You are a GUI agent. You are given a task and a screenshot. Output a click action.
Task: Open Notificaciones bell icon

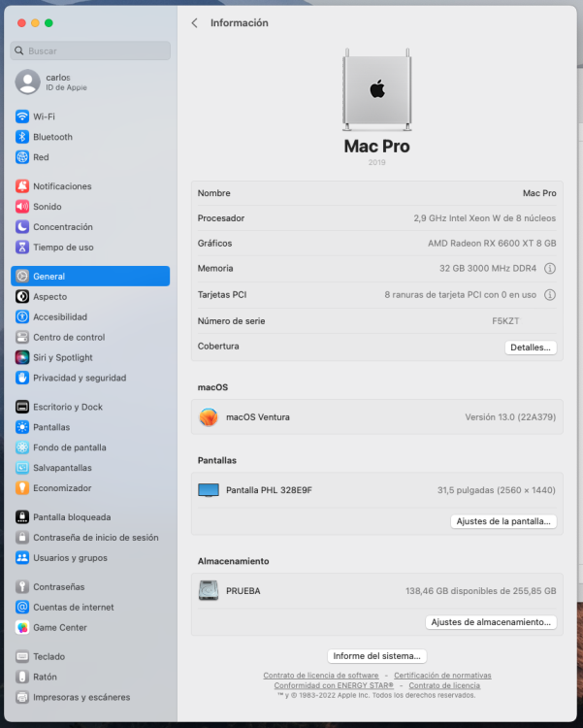click(x=21, y=185)
